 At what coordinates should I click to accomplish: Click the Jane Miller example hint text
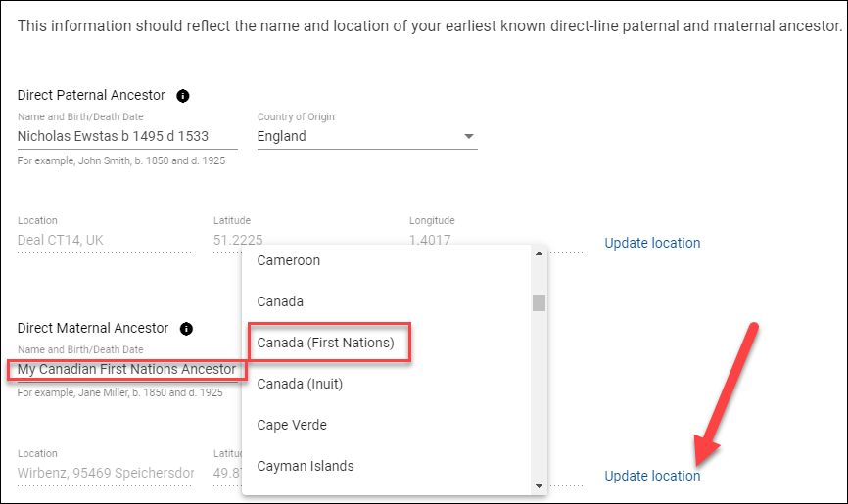pos(120,392)
